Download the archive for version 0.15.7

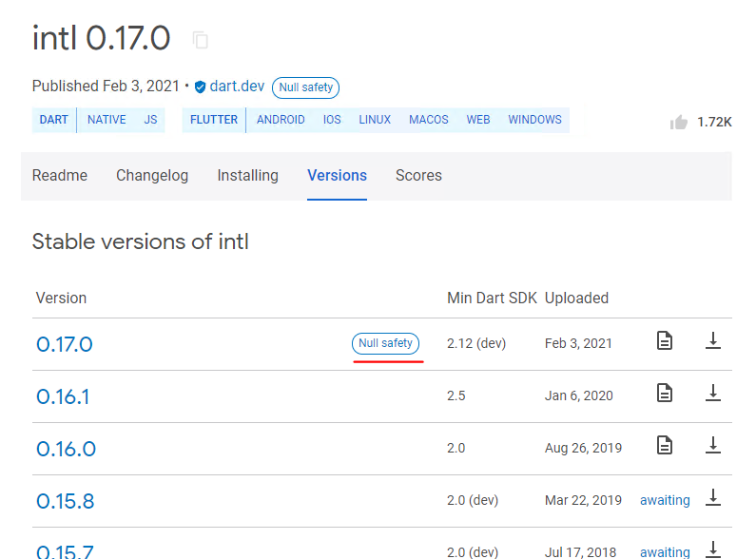click(x=712, y=549)
